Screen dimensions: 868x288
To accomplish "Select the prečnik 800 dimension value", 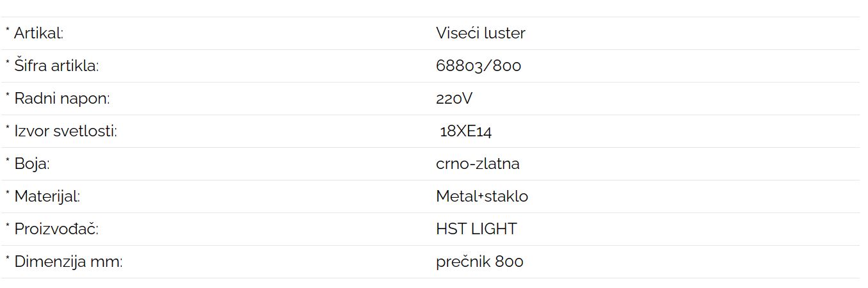I will [479, 262].
